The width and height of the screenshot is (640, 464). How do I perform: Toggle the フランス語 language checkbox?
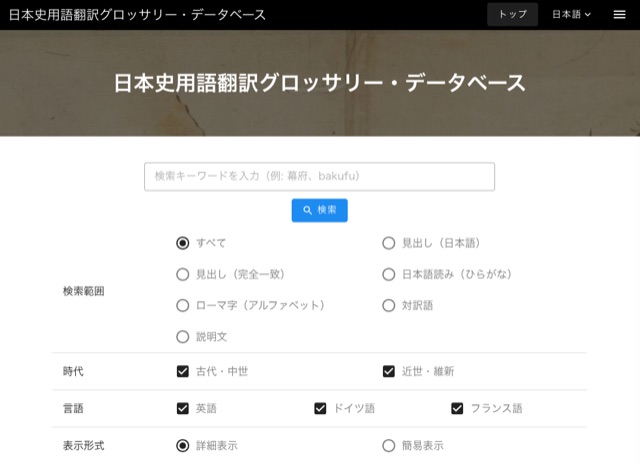(457, 408)
